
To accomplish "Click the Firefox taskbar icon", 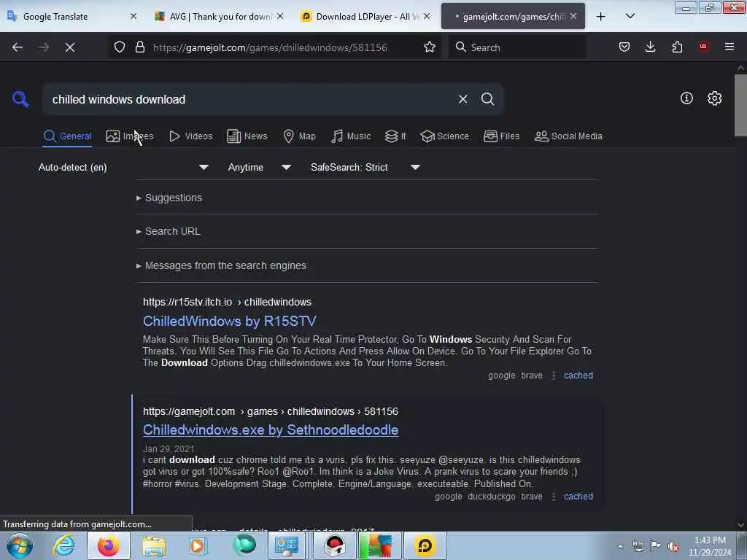I will tap(108, 545).
